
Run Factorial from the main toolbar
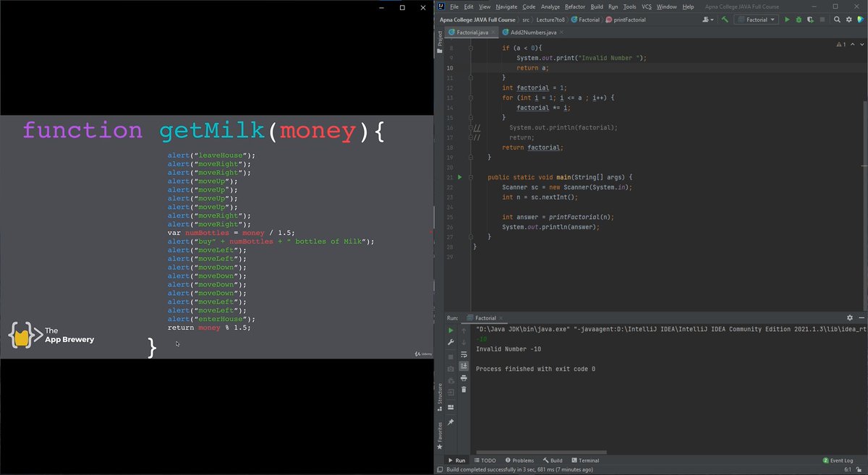[x=787, y=20]
